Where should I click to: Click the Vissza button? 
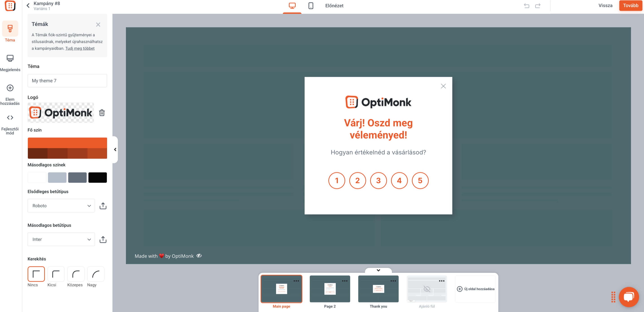click(605, 6)
